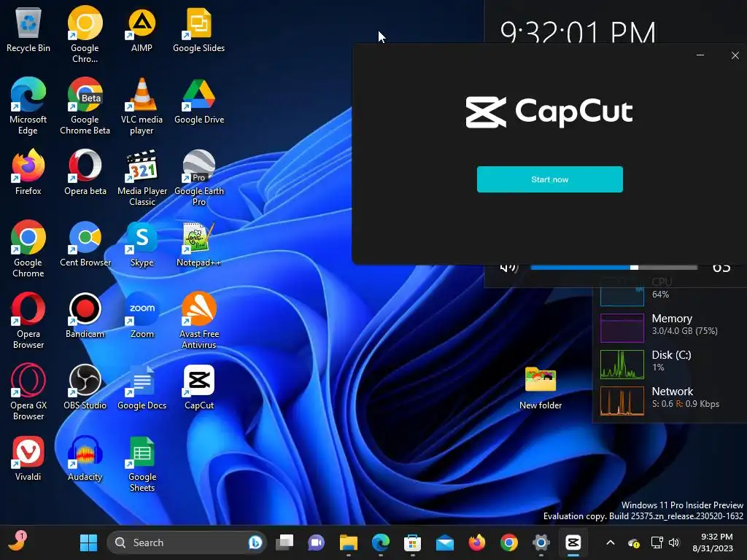Viewport: 747px width, 560px height.
Task: Open the taskbar volume control
Action: click(674, 542)
